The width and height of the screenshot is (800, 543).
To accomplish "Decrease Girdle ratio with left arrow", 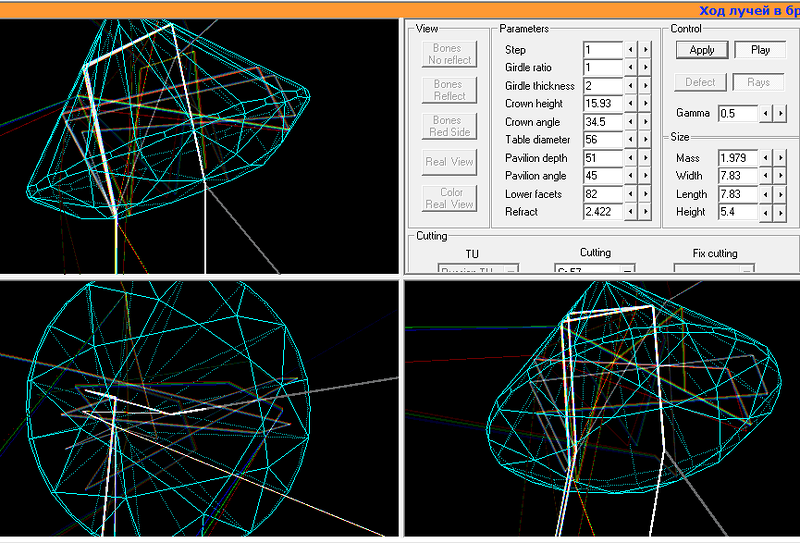I will 631,67.
